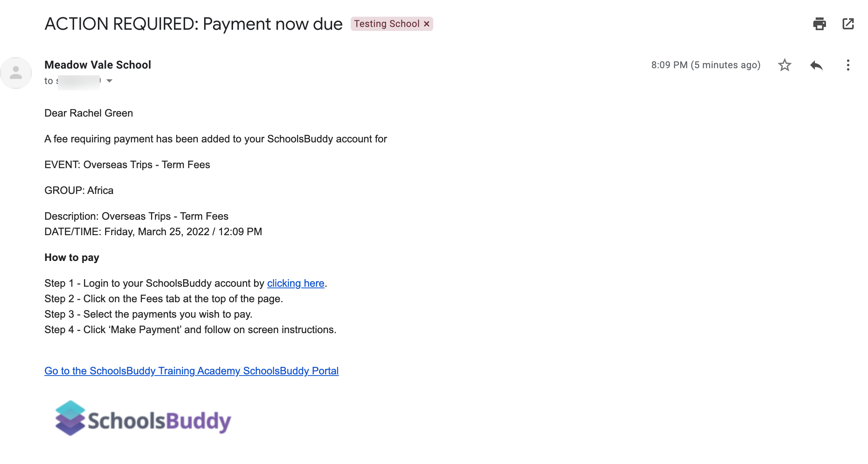The width and height of the screenshot is (868, 464).
Task: Click the 'ACTION REQUIRED: Payment now due' subject
Action: point(193,24)
